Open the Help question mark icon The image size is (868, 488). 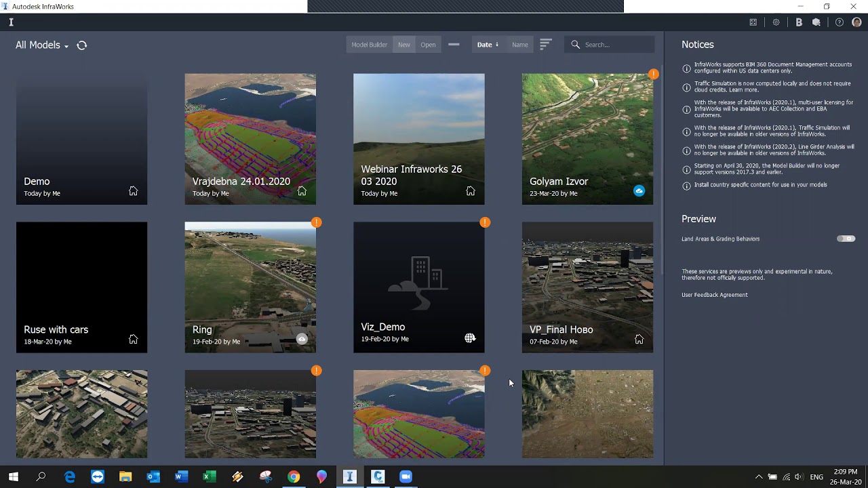click(x=840, y=22)
